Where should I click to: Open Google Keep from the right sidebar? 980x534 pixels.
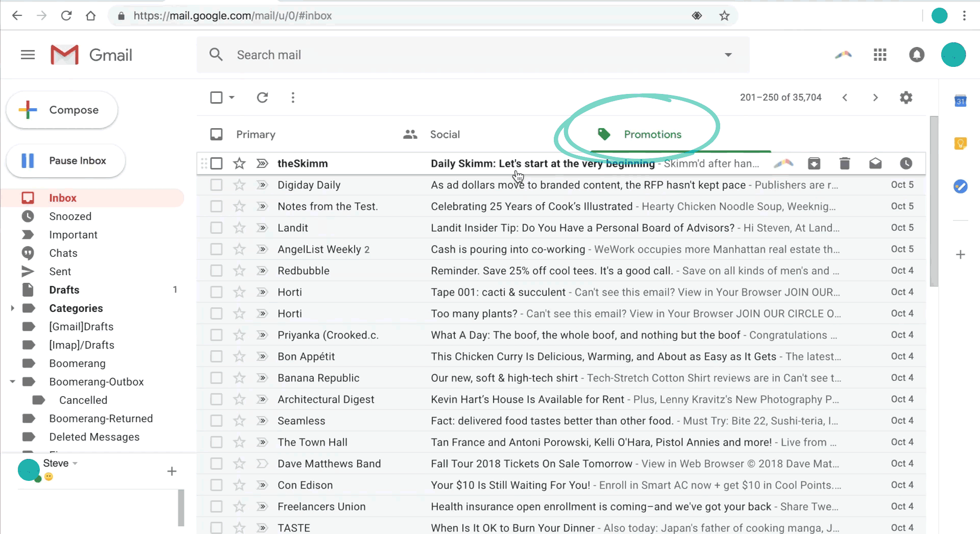point(960,143)
